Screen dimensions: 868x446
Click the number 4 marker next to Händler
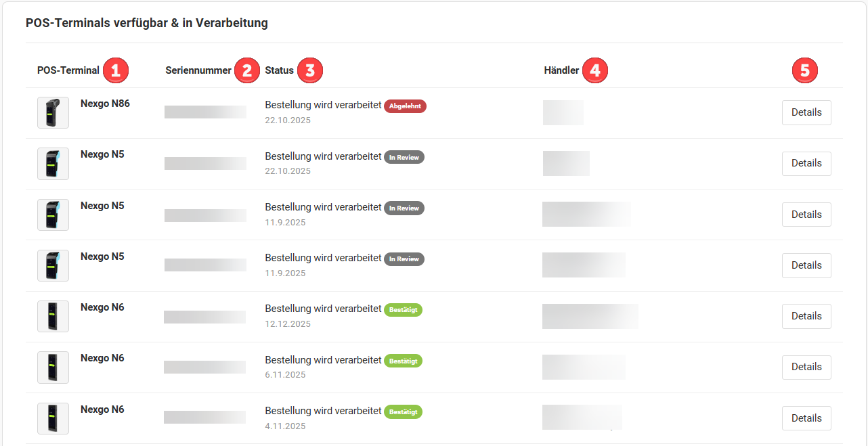pyautogui.click(x=595, y=70)
